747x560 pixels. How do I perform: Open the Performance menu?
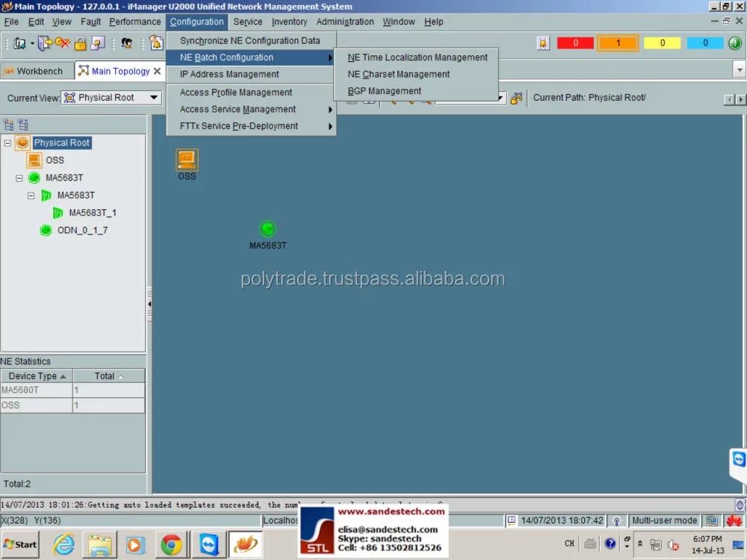coord(134,22)
